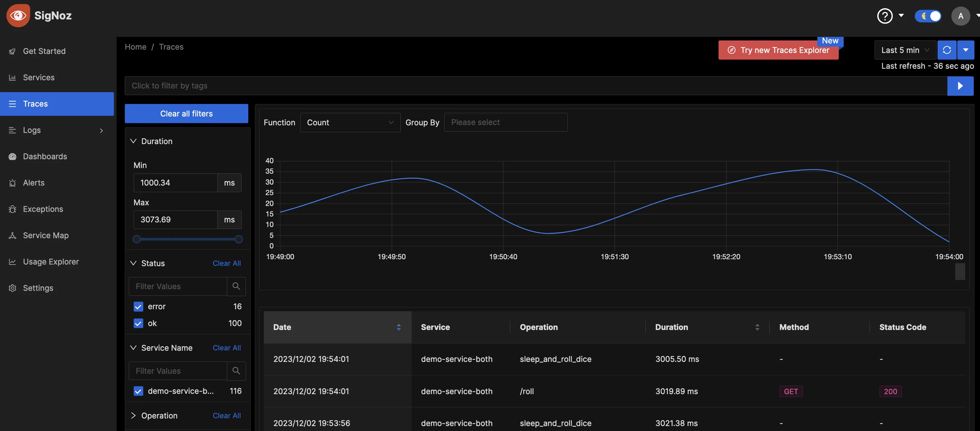
Task: Click the 2023/12/02 19:53:56 date cell
Action: (x=312, y=423)
